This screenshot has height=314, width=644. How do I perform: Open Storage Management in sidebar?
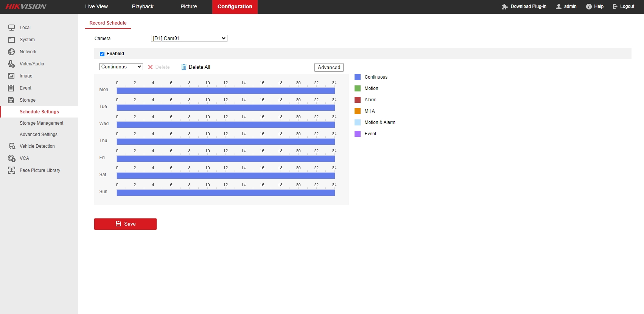(42, 123)
